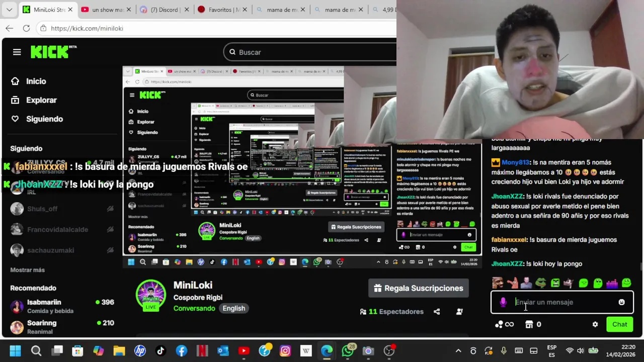The height and width of the screenshot is (362, 644).
Task: Focus the Buscar search field
Action: coord(309,52)
